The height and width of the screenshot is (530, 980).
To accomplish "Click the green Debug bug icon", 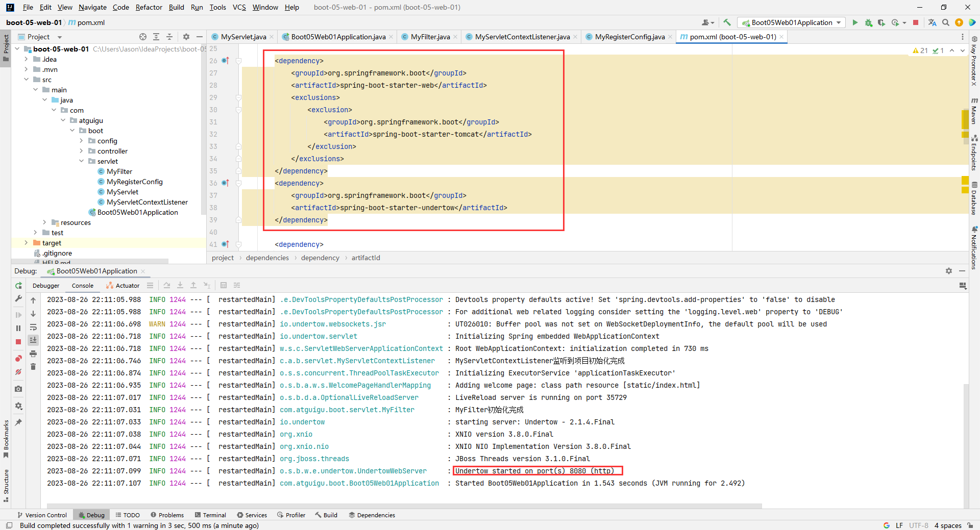I will click(868, 22).
